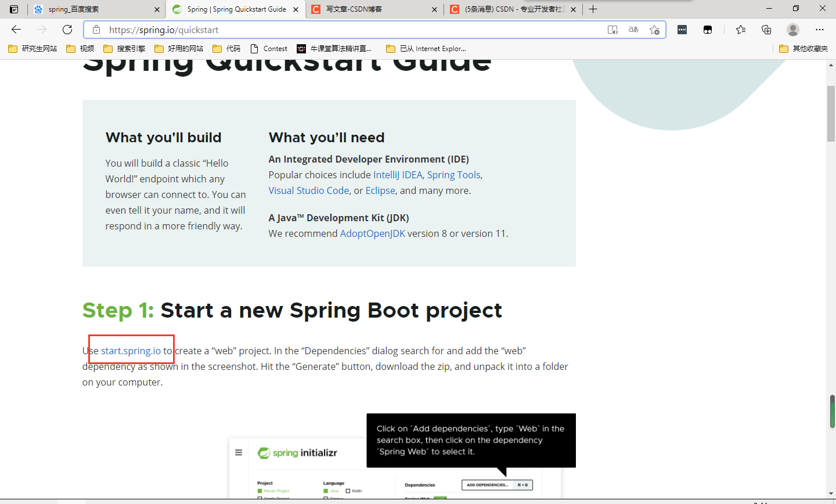The height and width of the screenshot is (504, 836).
Task: Open the translate page tool
Action: pos(633,29)
